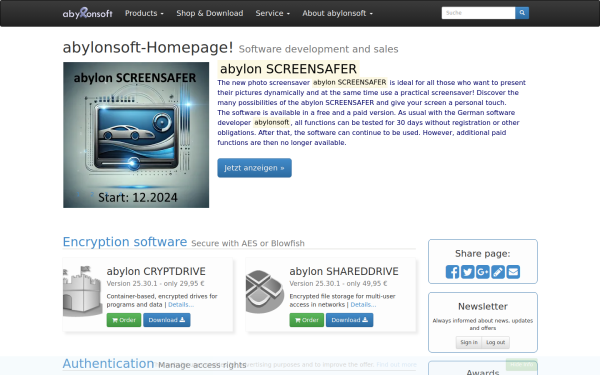Download abylon CRYPTDRIVE
This screenshot has height=375, width=600.
tap(166, 320)
